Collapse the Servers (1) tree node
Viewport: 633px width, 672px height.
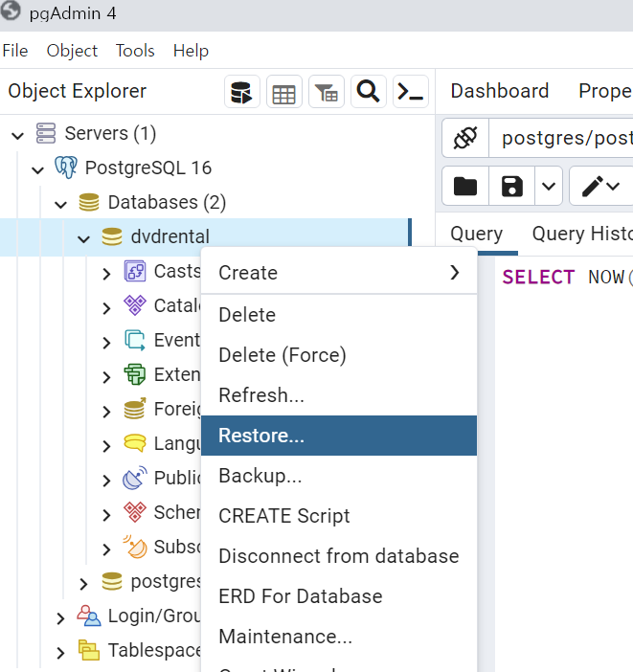pyautogui.click(x=17, y=136)
